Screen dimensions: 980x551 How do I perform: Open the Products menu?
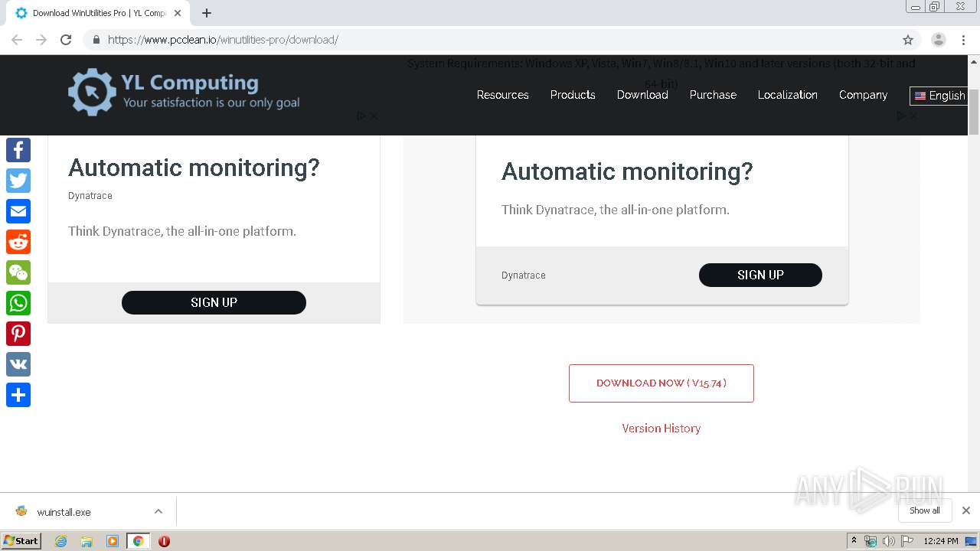tap(573, 95)
